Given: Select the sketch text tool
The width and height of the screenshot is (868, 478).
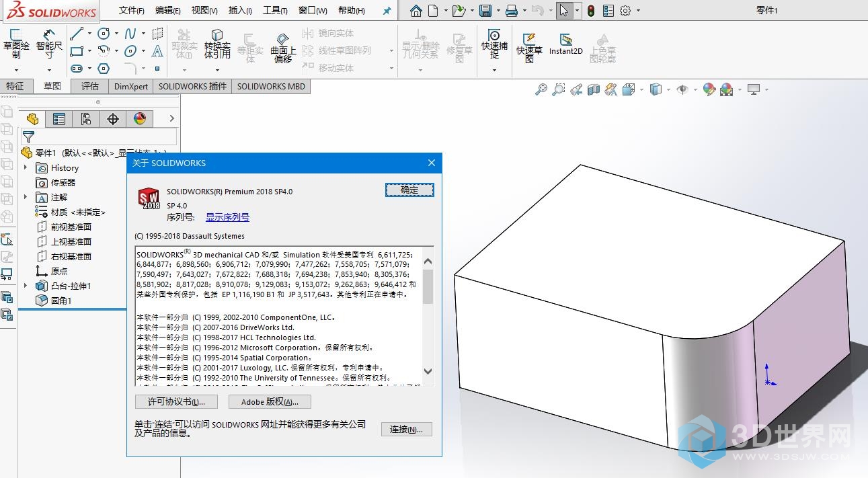Looking at the screenshot, I should (x=157, y=50).
